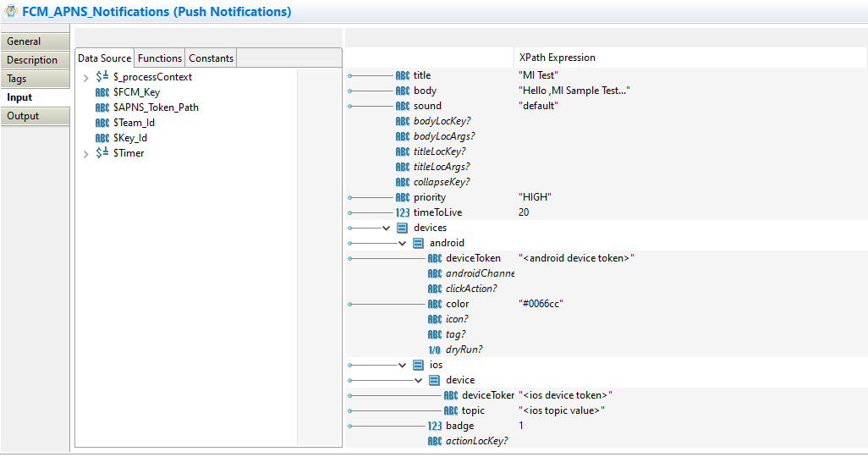Viewport: 868px width, 457px height.
Task: Click the Push Notifications activity icon in title
Action: pyautogui.click(x=10, y=11)
